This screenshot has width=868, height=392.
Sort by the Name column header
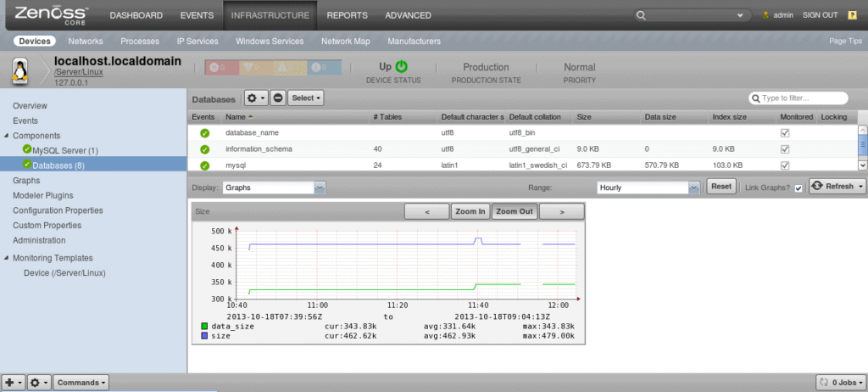pyautogui.click(x=296, y=117)
